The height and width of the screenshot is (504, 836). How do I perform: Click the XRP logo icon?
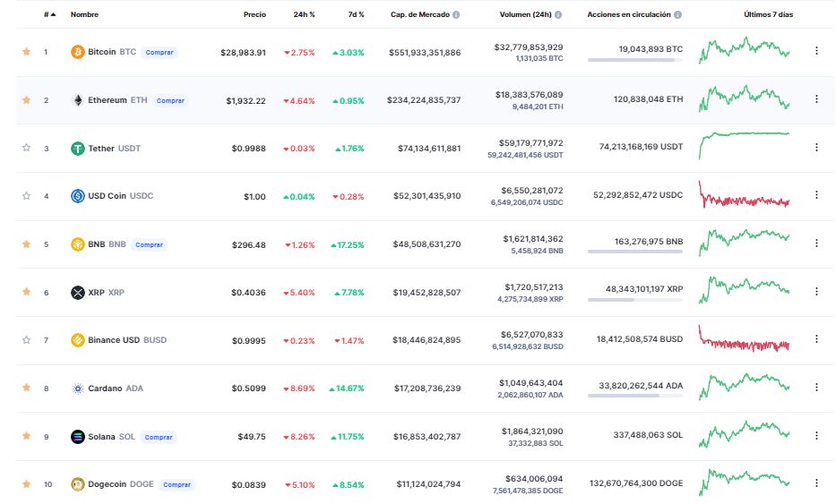click(78, 293)
